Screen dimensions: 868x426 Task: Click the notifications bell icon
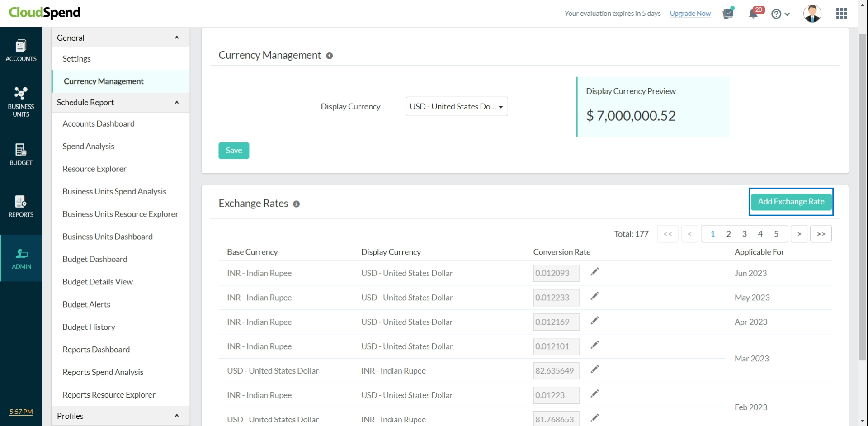click(753, 14)
